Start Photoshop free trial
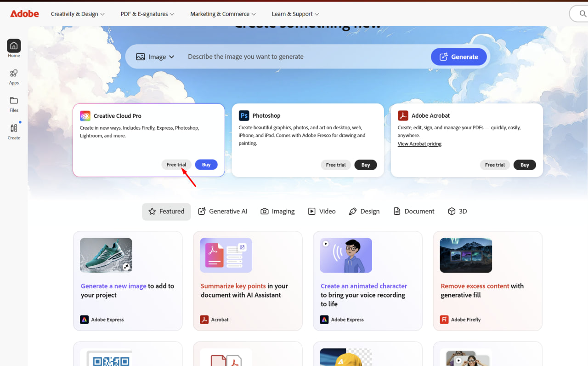Viewport: 588px width, 366px height. pyautogui.click(x=336, y=165)
